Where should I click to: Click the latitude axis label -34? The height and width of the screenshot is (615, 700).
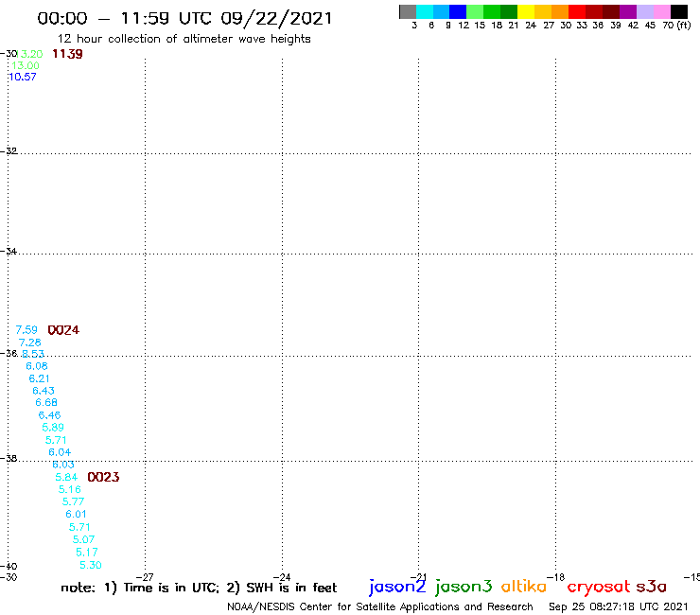click(9, 251)
